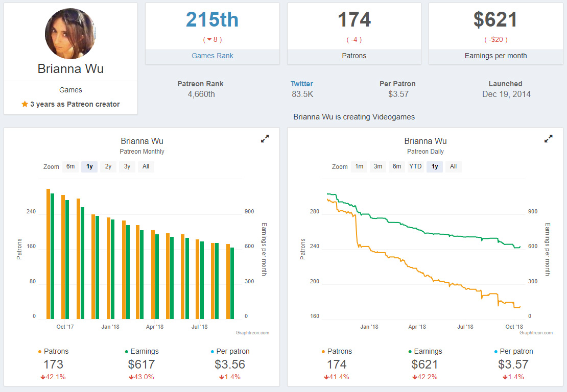Click the 215th rank number

[212, 19]
